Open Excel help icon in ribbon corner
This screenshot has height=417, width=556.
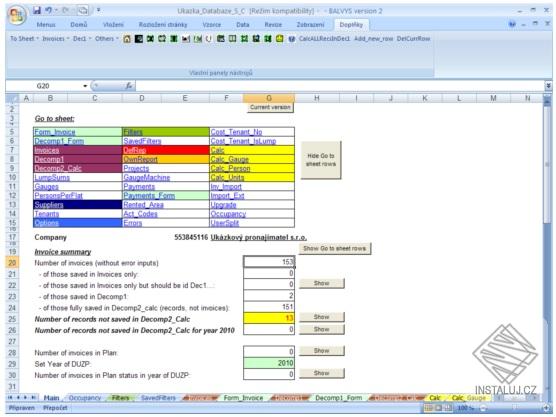pyautogui.click(x=512, y=24)
